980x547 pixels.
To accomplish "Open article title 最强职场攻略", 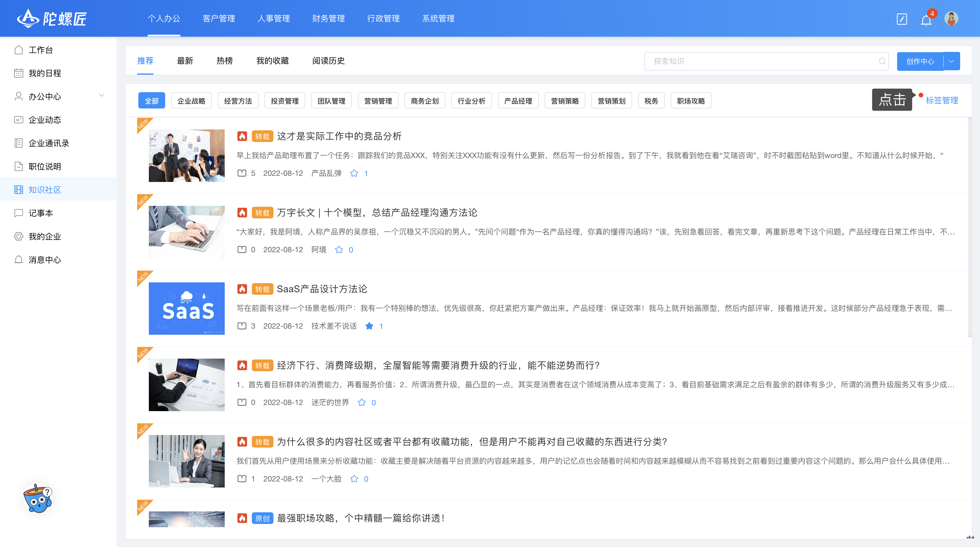I will coord(361,518).
